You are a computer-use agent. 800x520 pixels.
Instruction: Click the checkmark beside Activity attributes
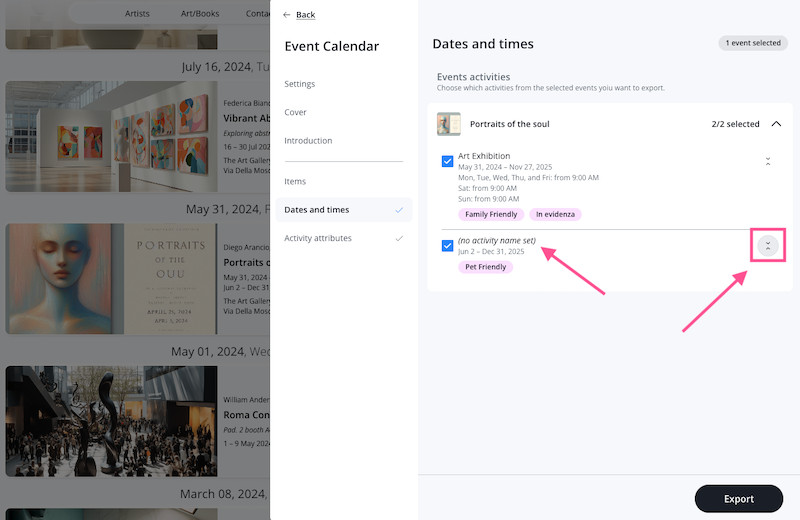click(399, 238)
